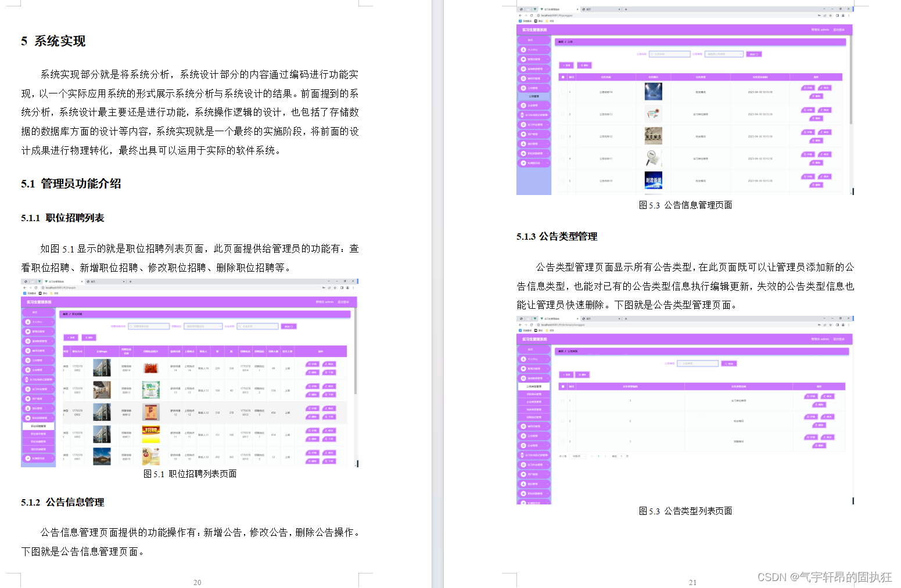Click the 个人中心 user icon in announcement type sidebar
Screen dimensions: 901x588
pyautogui.click(x=523, y=359)
